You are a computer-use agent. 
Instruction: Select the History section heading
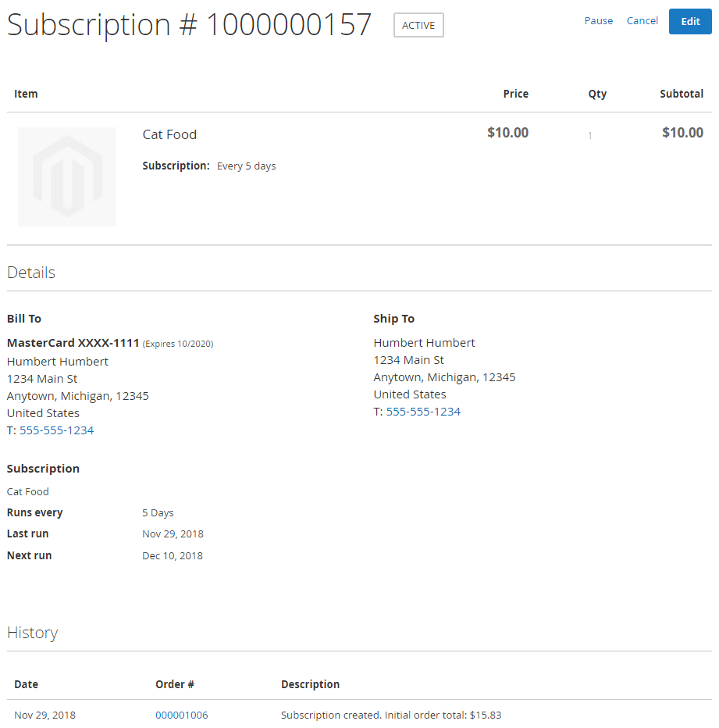tap(33, 633)
